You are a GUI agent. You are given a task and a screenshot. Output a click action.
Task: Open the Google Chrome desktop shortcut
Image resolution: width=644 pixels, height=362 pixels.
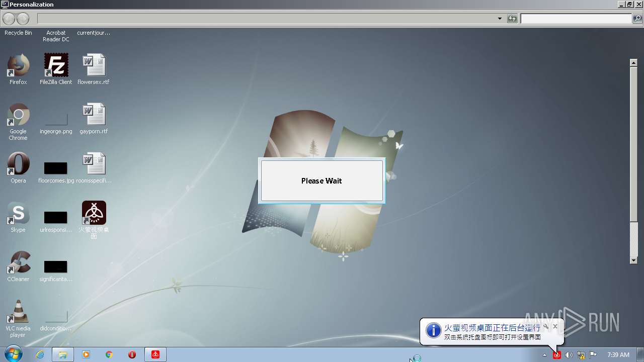18,122
